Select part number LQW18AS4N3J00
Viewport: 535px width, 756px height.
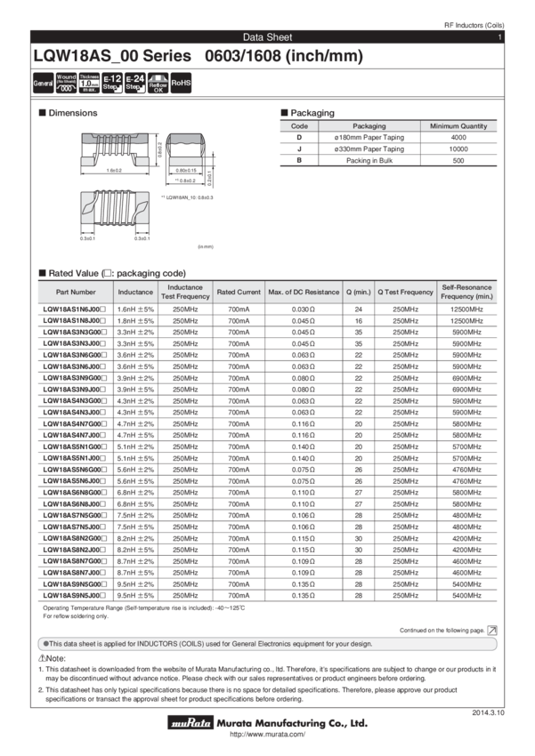[74, 412]
